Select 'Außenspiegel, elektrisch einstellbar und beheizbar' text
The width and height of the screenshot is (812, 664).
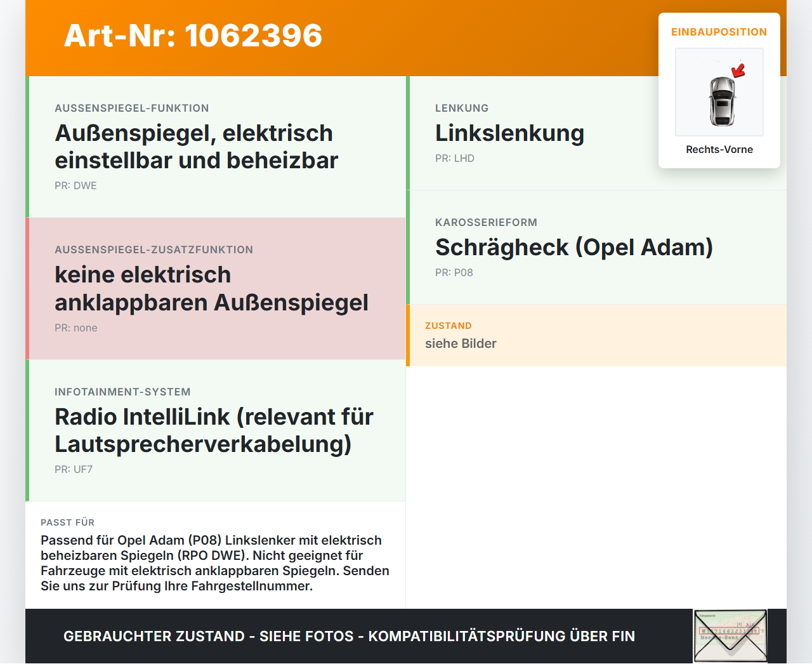coord(197,147)
